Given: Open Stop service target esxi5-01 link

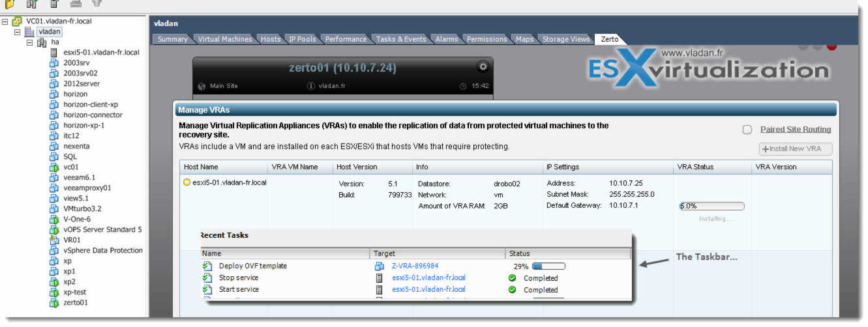Looking at the screenshot, I should (x=428, y=277).
